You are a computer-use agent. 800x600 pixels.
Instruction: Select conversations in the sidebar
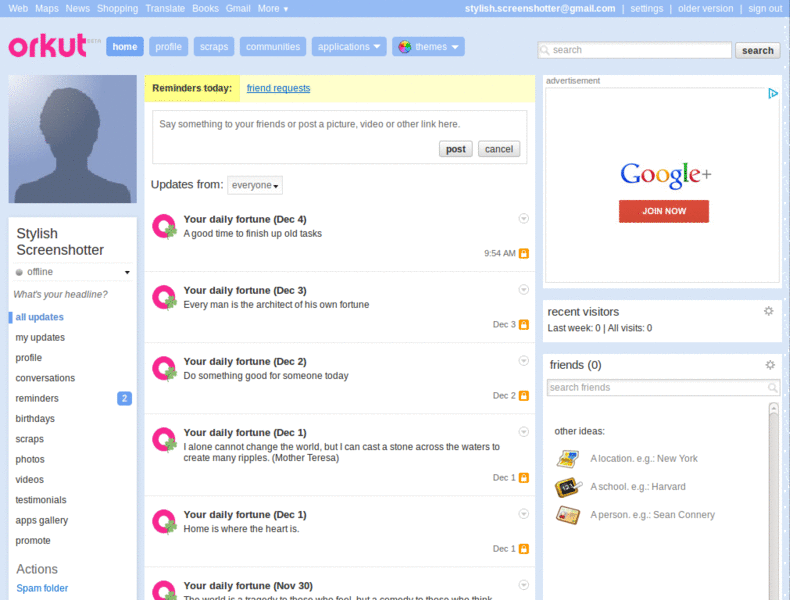tap(45, 378)
